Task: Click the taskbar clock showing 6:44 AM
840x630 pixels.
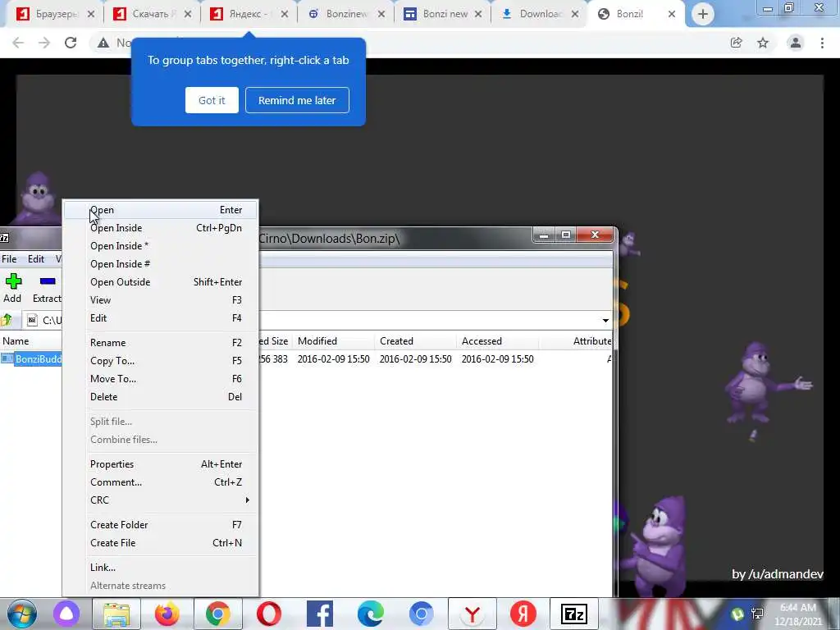Action: (x=798, y=614)
